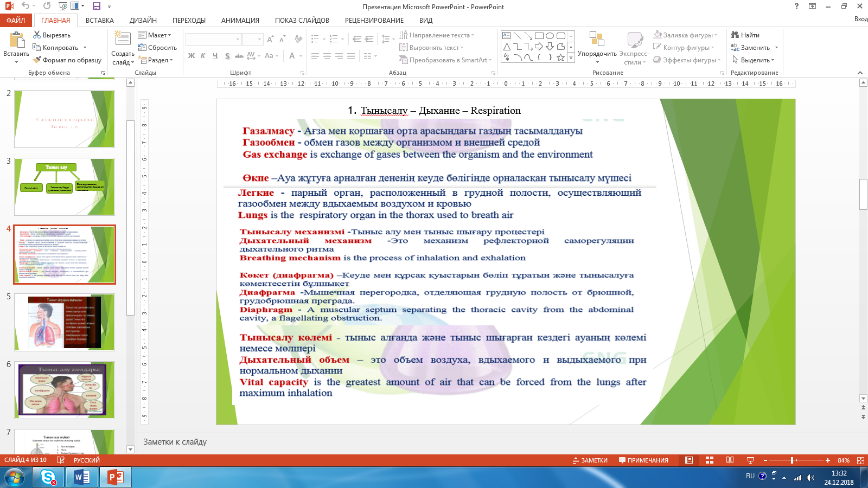Image resolution: width=868 pixels, height=488 pixels.
Task: Switch to slide sorter view icon
Action: [x=710, y=460]
